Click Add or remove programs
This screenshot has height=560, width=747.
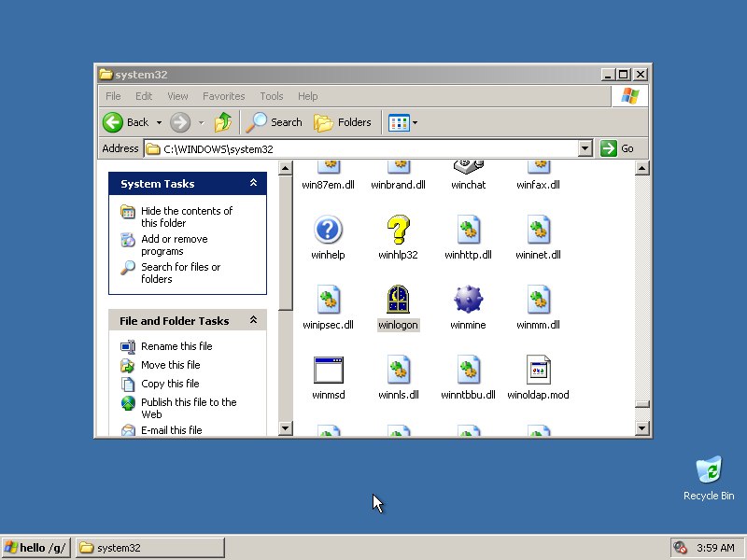click(175, 245)
